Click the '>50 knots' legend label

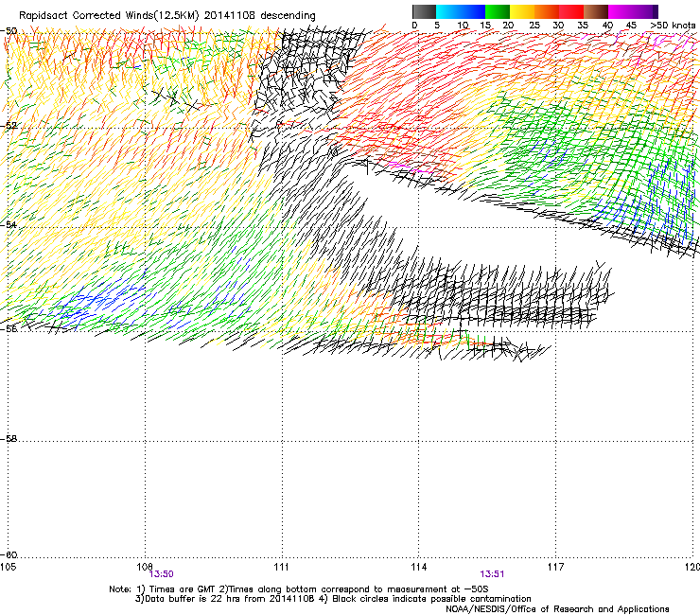(673, 26)
